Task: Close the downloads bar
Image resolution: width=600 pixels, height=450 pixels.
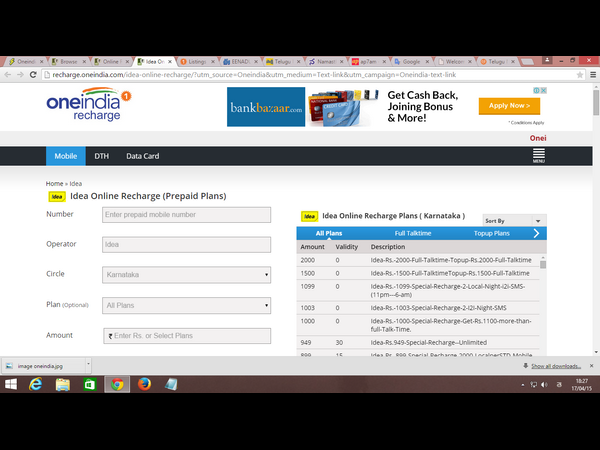Action: [592, 366]
